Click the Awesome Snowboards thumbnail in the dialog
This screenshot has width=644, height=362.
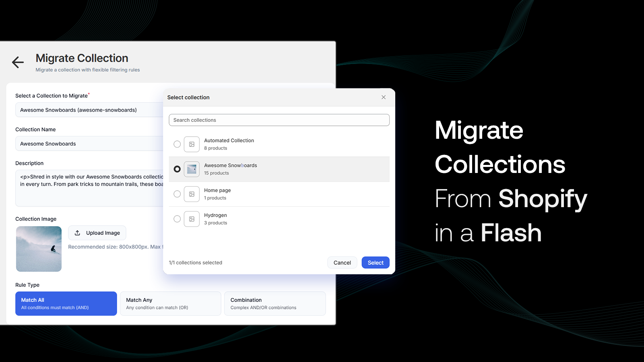pos(192,169)
